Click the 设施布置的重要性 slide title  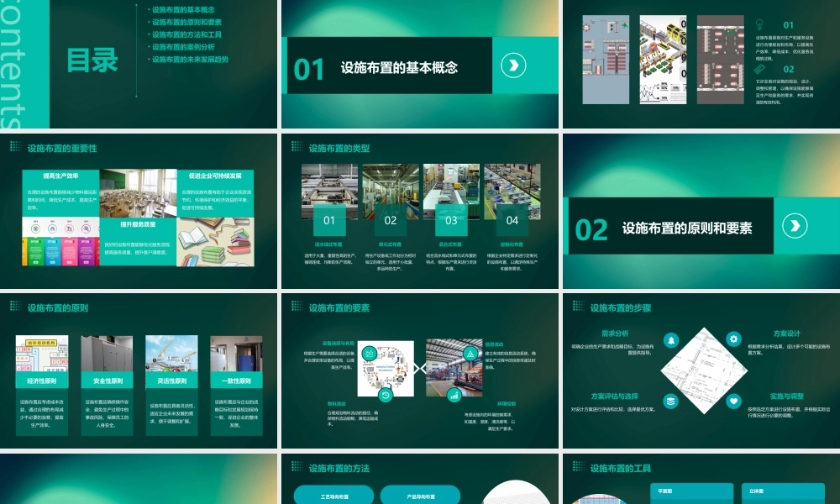click(62, 149)
